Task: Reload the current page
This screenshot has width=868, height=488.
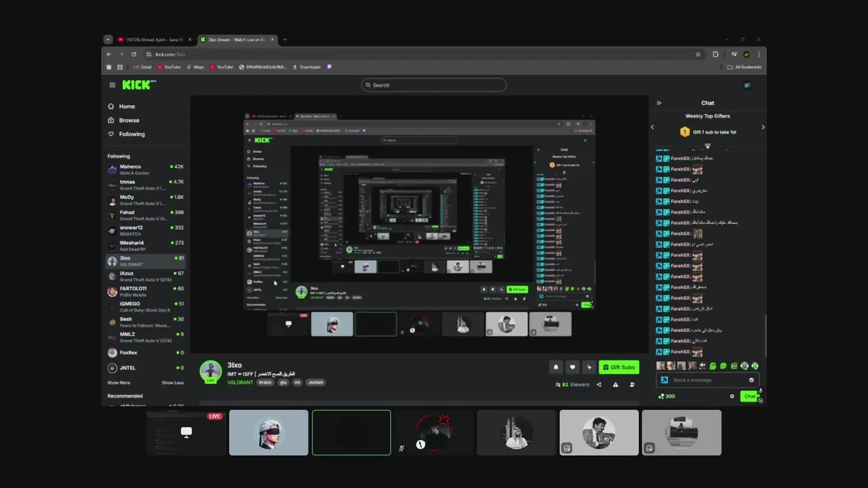Action: point(134,54)
